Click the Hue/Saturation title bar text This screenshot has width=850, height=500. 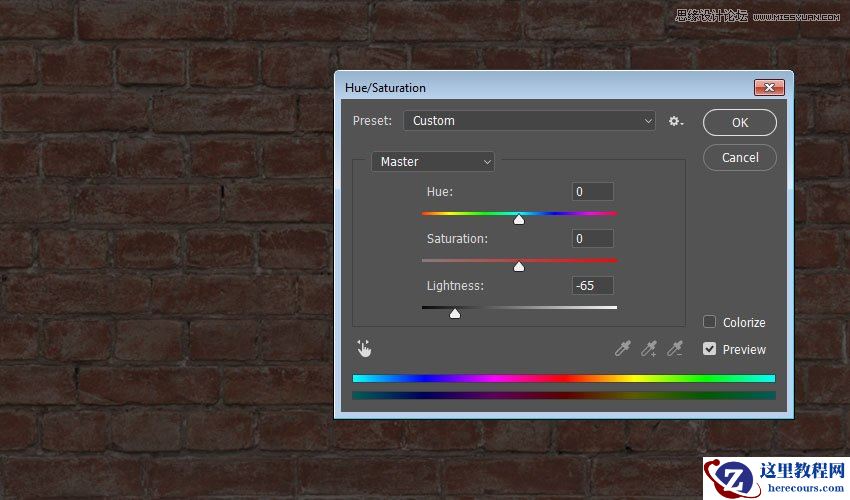pyautogui.click(x=385, y=88)
